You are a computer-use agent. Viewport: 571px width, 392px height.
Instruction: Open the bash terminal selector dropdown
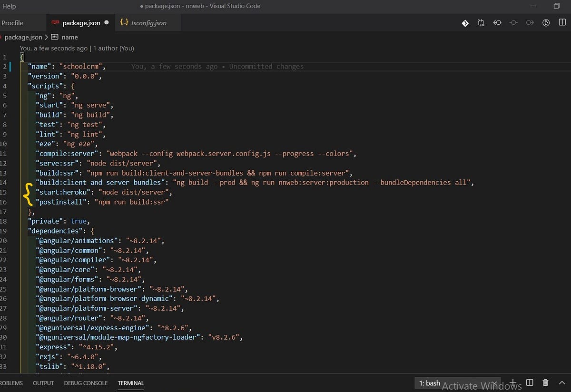point(456,383)
